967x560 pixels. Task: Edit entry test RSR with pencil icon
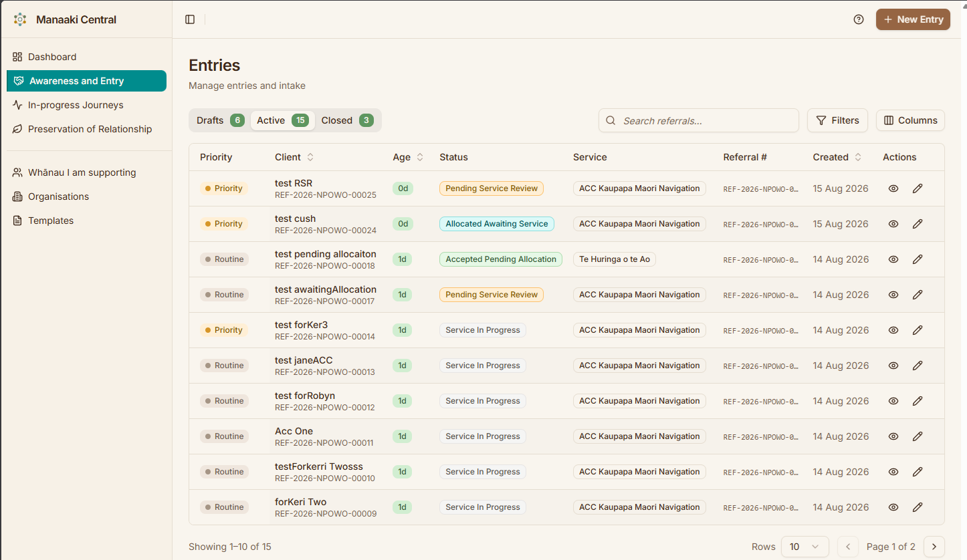(918, 188)
